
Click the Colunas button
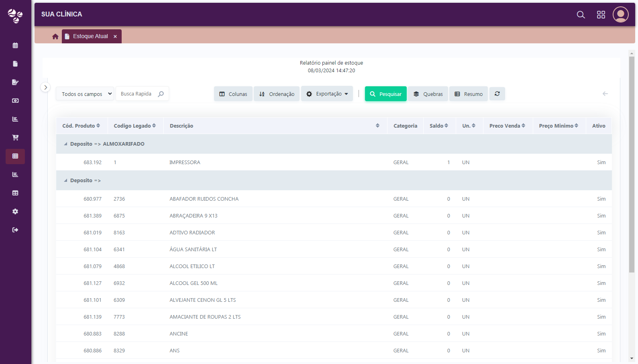pyautogui.click(x=233, y=94)
